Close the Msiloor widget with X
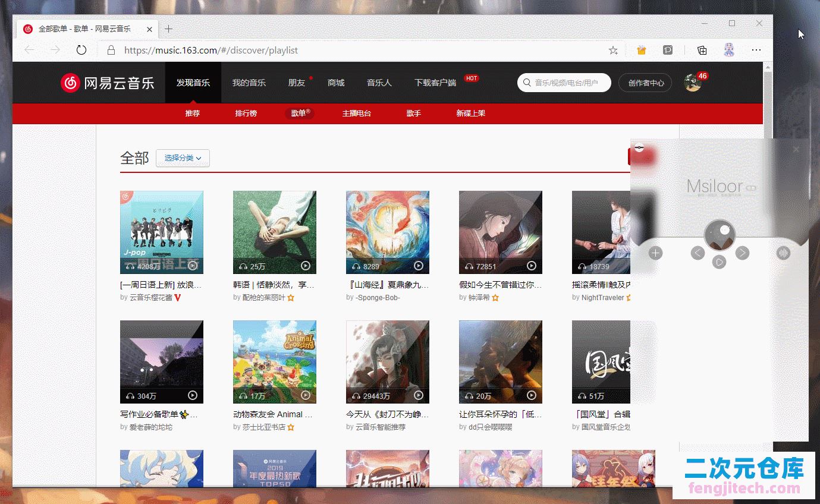820x504 pixels. (x=796, y=150)
